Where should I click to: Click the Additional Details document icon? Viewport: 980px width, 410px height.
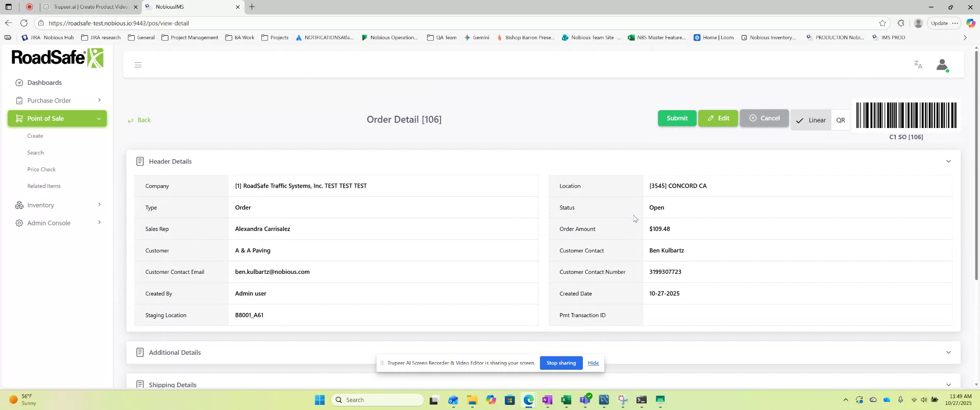point(140,352)
